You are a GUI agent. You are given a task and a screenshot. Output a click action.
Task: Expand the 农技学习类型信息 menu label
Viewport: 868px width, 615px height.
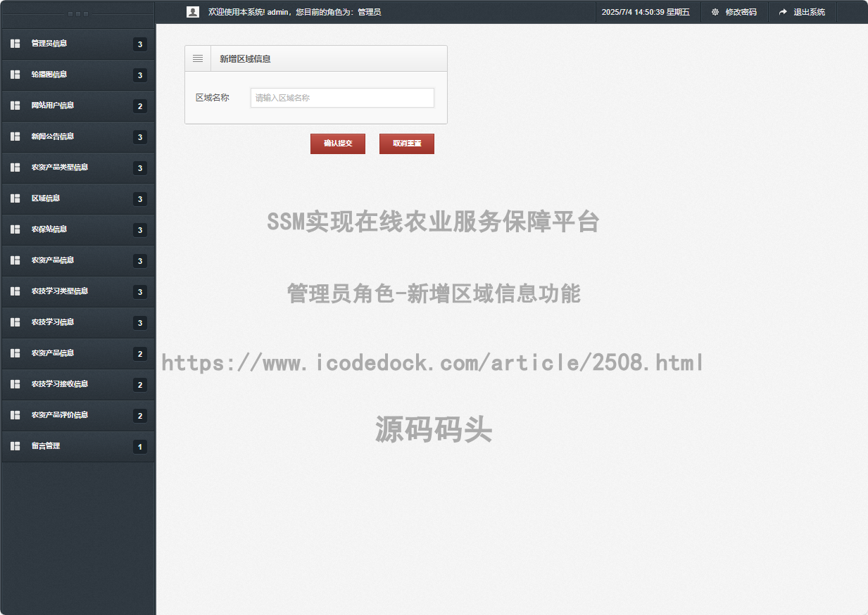tap(60, 291)
